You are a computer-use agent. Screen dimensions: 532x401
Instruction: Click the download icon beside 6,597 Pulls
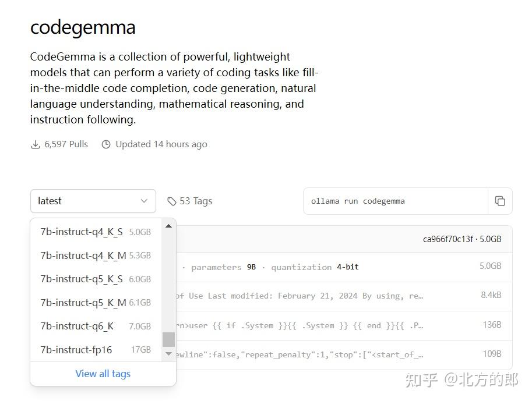[x=35, y=144]
